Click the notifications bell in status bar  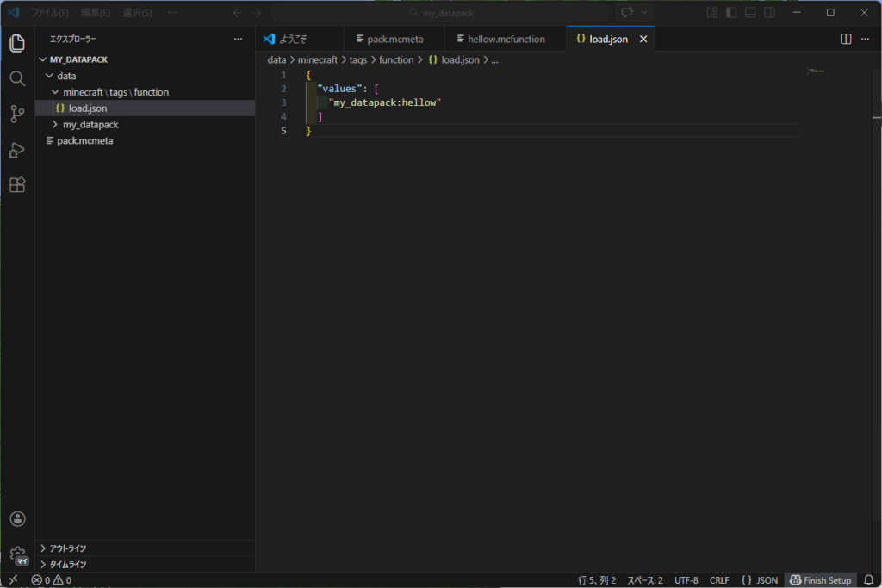868,580
